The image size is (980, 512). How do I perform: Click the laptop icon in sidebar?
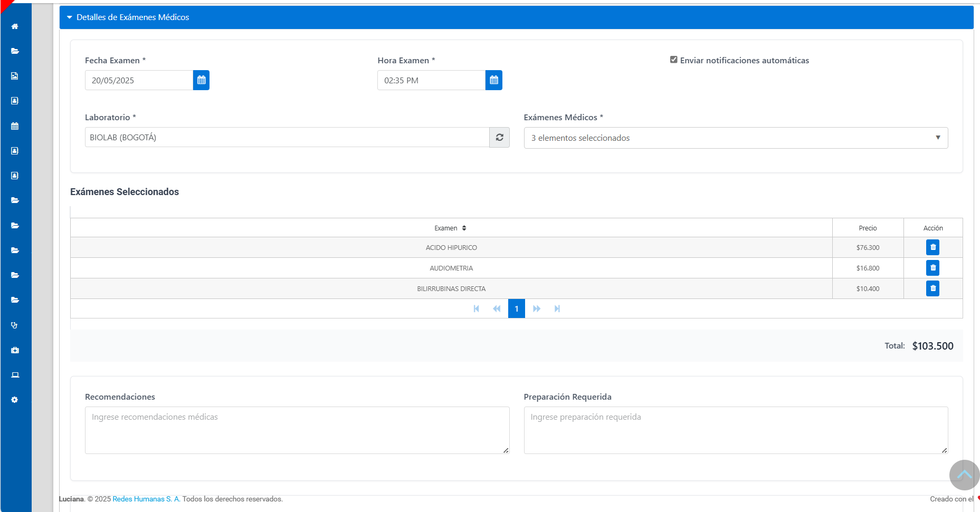pyautogui.click(x=15, y=375)
